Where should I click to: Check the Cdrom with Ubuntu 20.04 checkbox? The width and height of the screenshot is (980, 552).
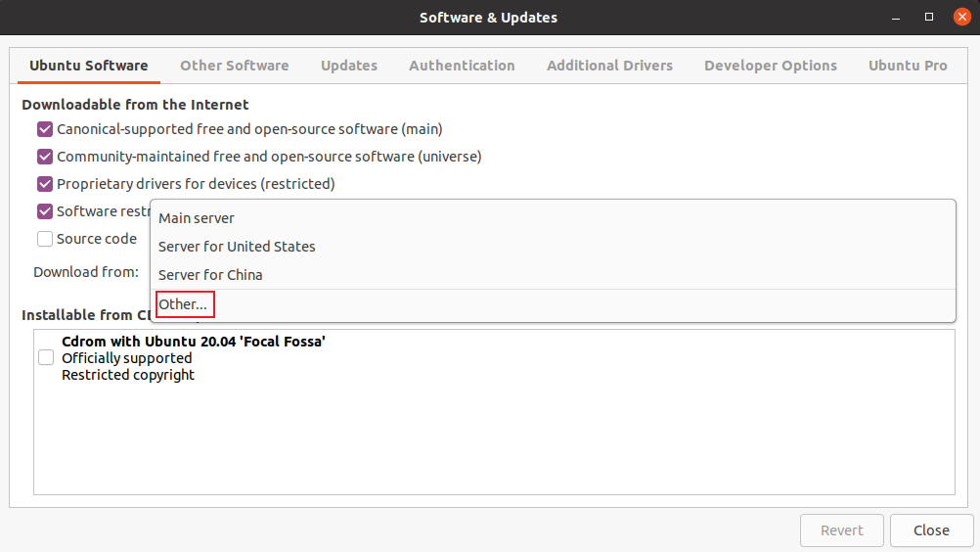46,357
